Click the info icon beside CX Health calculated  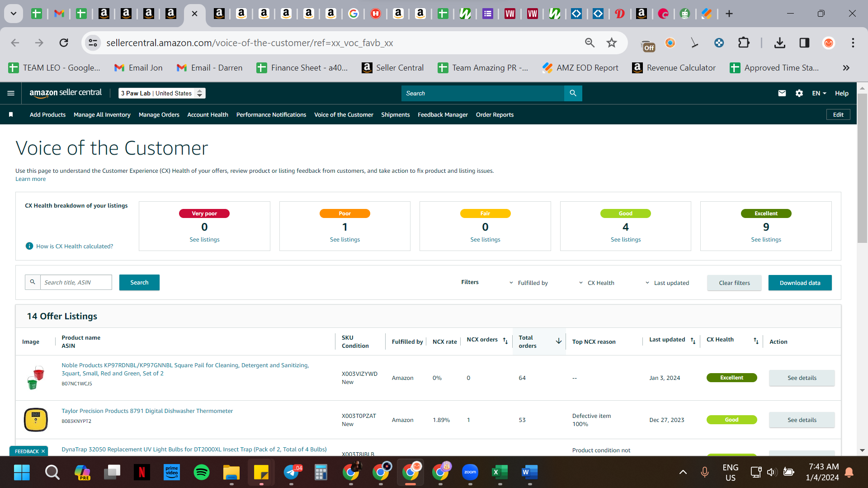pyautogui.click(x=29, y=246)
